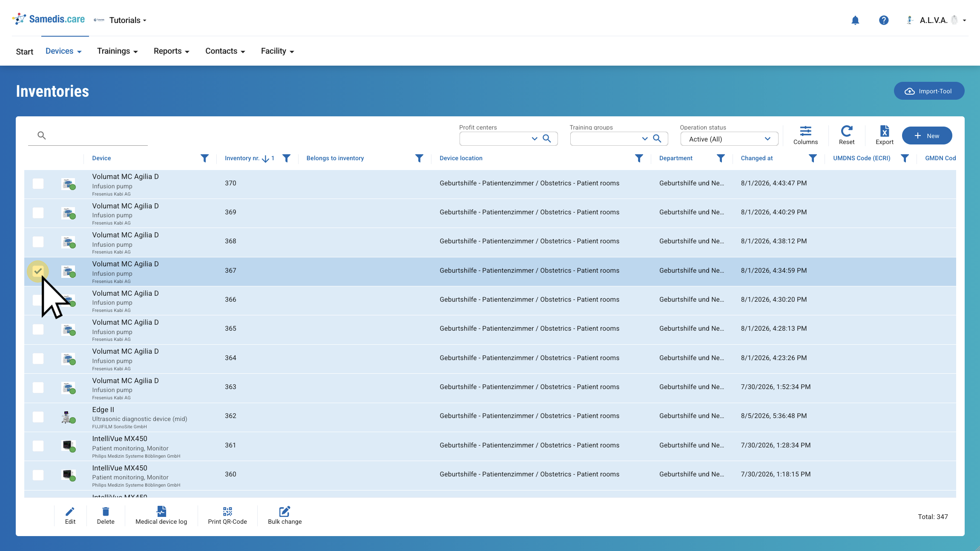Open the Tutorials facility switcher
Viewport: 980px width, 551px height.
120,20
